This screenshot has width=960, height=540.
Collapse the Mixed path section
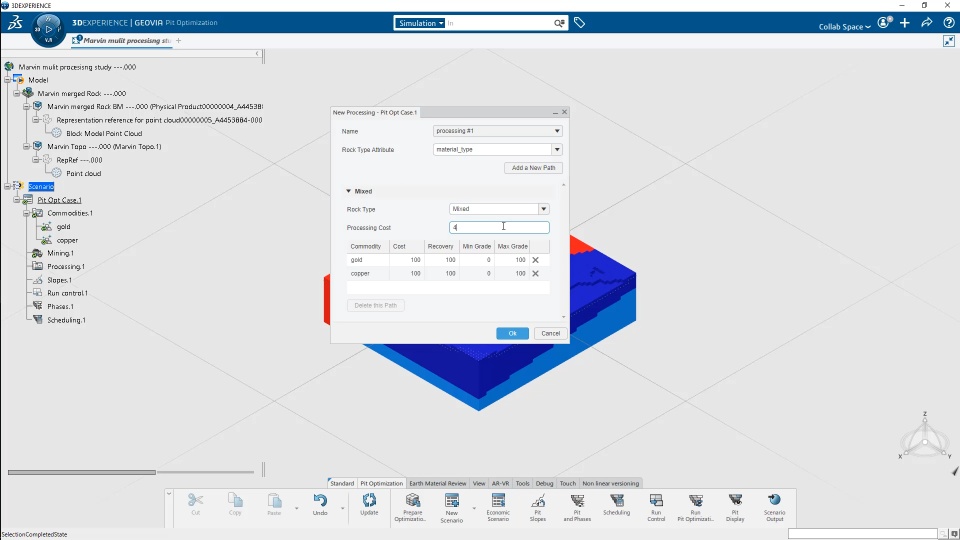click(x=348, y=191)
